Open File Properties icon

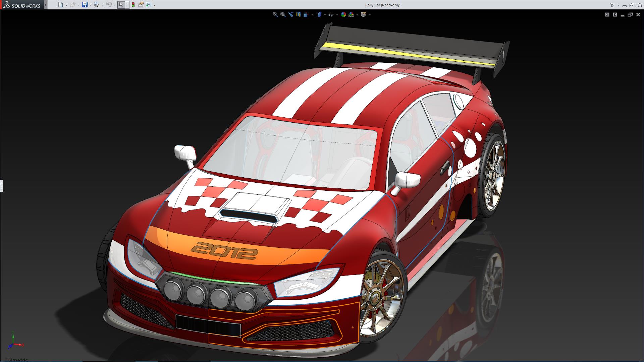[x=141, y=5]
